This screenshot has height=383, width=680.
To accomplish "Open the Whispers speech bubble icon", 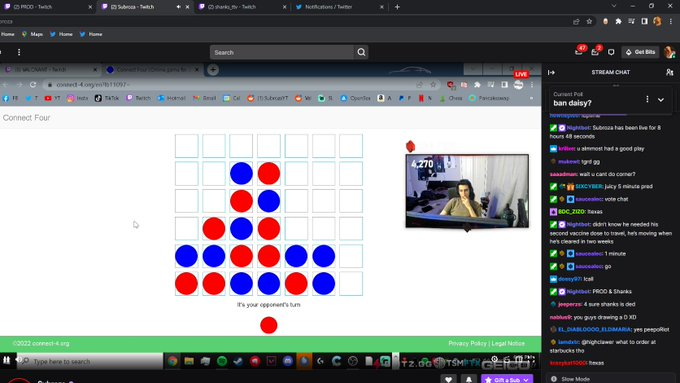I will pos(611,52).
